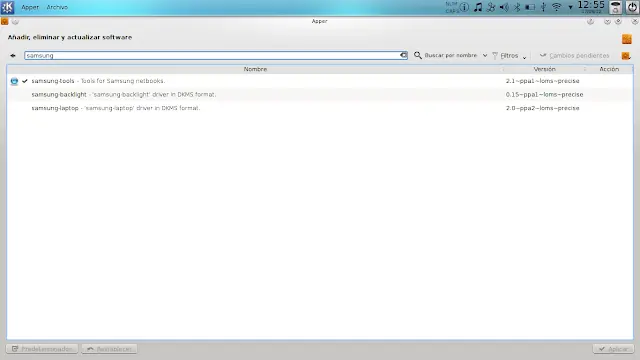The width and height of the screenshot is (640, 360).
Task: Click version 2.0~ppa2~loms~precise
Action: [x=542, y=108]
